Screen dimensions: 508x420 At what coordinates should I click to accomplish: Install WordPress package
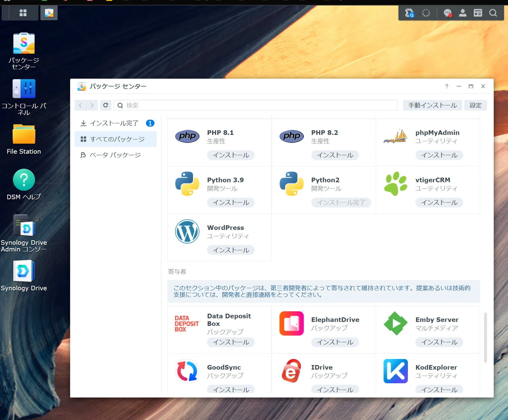click(x=231, y=250)
